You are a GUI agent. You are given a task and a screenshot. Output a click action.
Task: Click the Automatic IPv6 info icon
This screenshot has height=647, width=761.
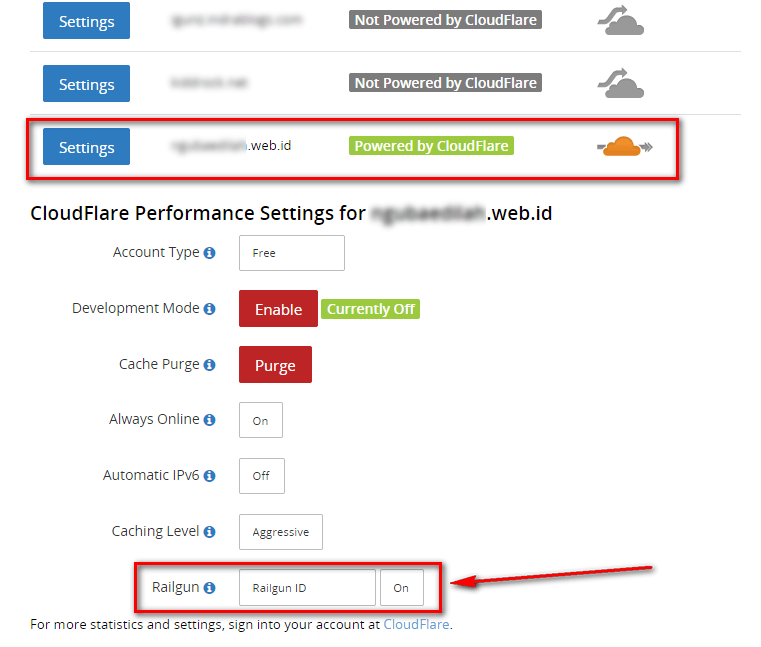click(x=209, y=476)
